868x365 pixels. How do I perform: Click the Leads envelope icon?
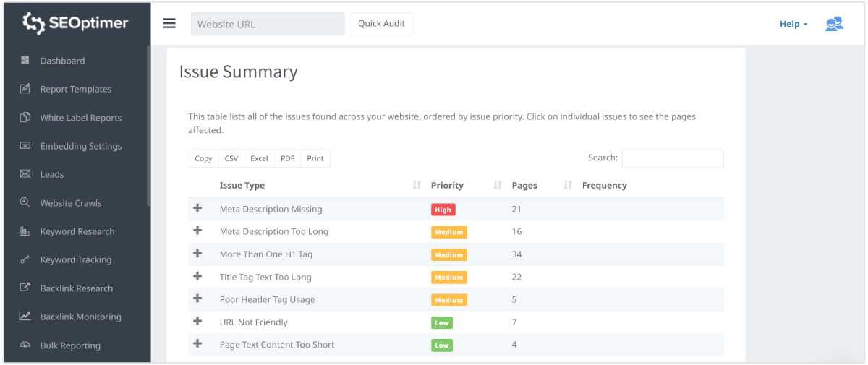[x=25, y=174]
